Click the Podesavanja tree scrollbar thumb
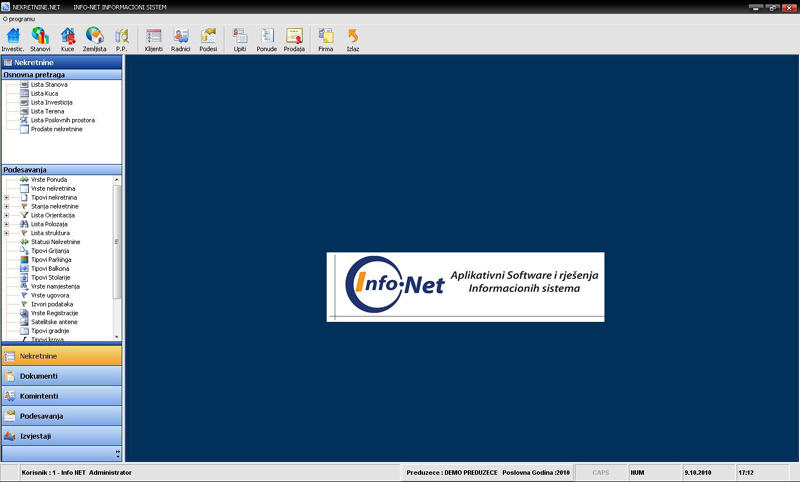Viewport: 800px width, 482px height. pyautogui.click(x=117, y=241)
